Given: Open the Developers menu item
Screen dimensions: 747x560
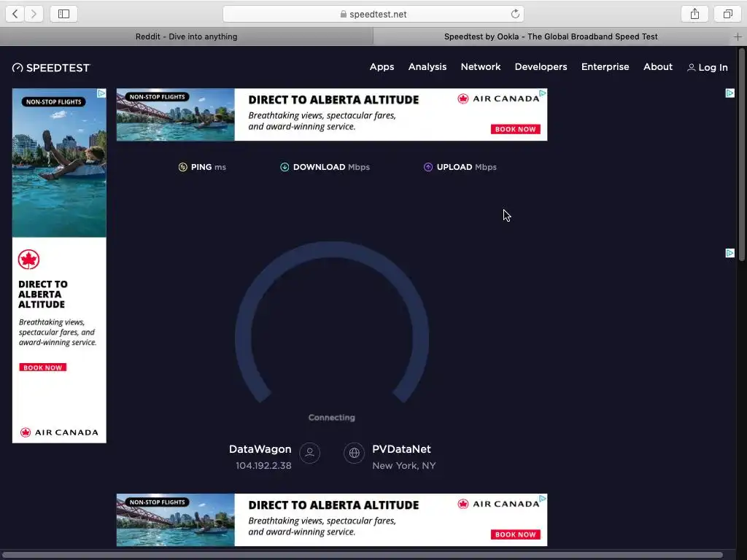Looking at the screenshot, I should click(541, 67).
